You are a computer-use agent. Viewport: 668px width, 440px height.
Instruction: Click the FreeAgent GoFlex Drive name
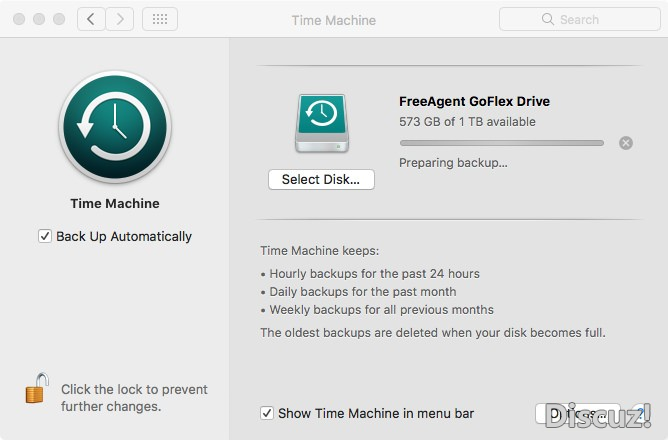pyautogui.click(x=474, y=101)
